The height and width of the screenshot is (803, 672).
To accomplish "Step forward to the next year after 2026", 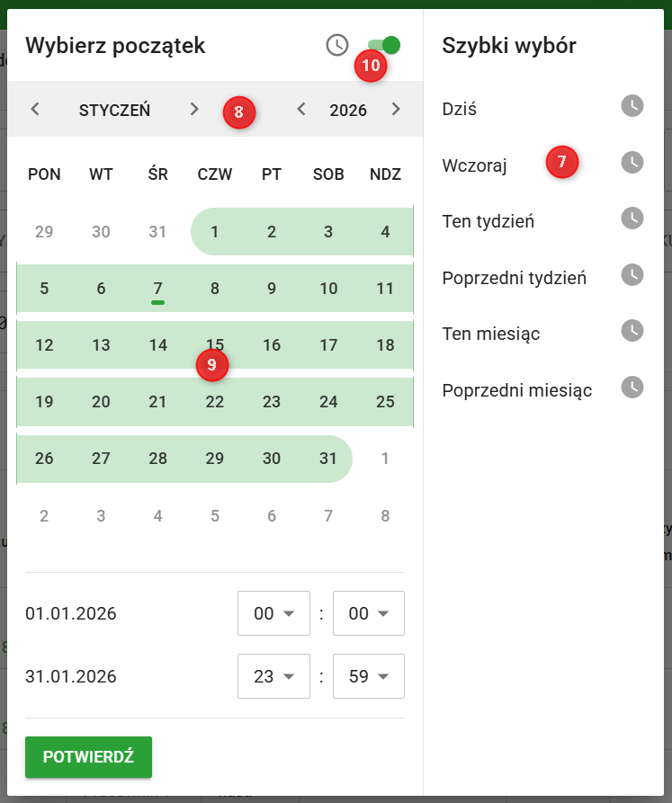I will pyautogui.click(x=396, y=110).
